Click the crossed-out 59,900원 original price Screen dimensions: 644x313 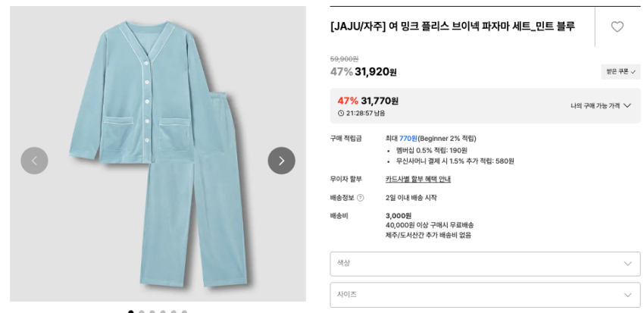(x=344, y=58)
